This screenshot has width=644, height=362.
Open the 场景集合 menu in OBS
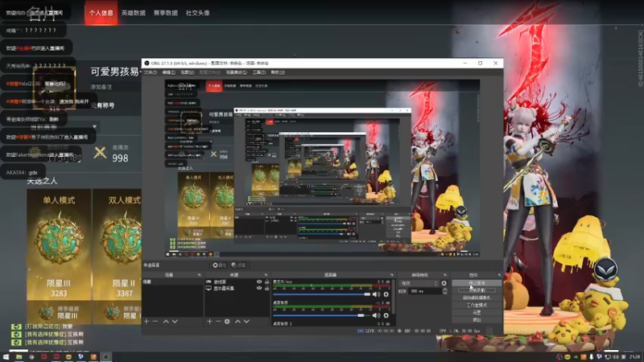pos(237,72)
